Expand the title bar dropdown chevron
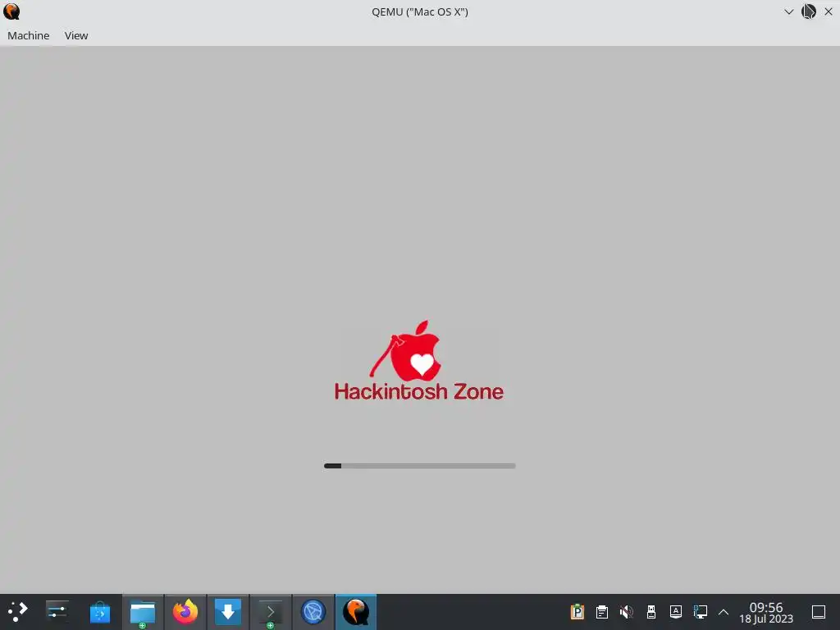This screenshot has height=630, width=840. [788, 11]
